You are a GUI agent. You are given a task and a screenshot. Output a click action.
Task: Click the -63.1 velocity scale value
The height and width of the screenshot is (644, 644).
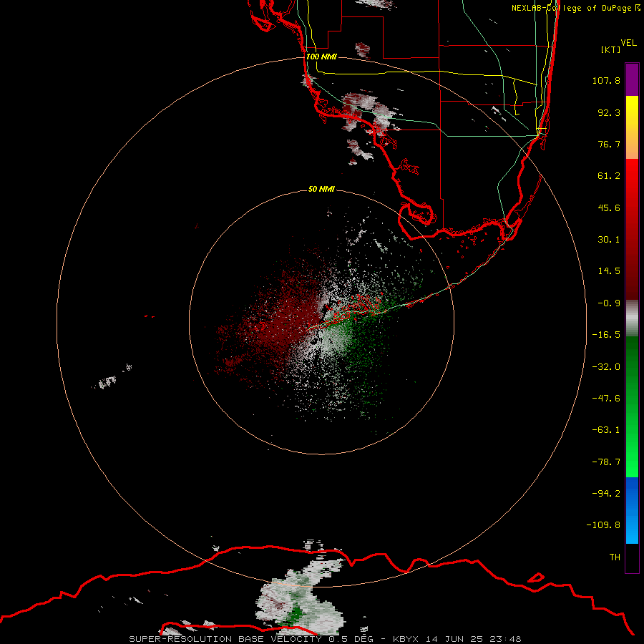(x=606, y=430)
